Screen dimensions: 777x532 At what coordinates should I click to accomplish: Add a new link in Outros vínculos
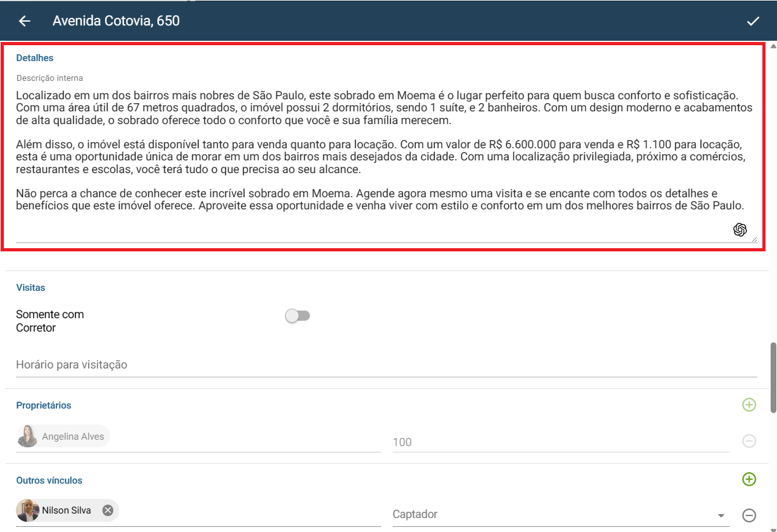tap(749, 479)
